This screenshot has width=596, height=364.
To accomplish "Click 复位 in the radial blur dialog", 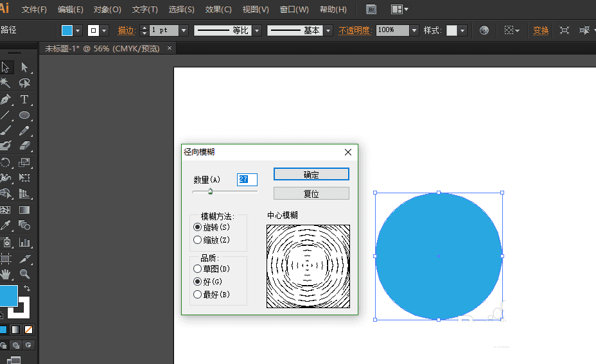I will coord(311,193).
